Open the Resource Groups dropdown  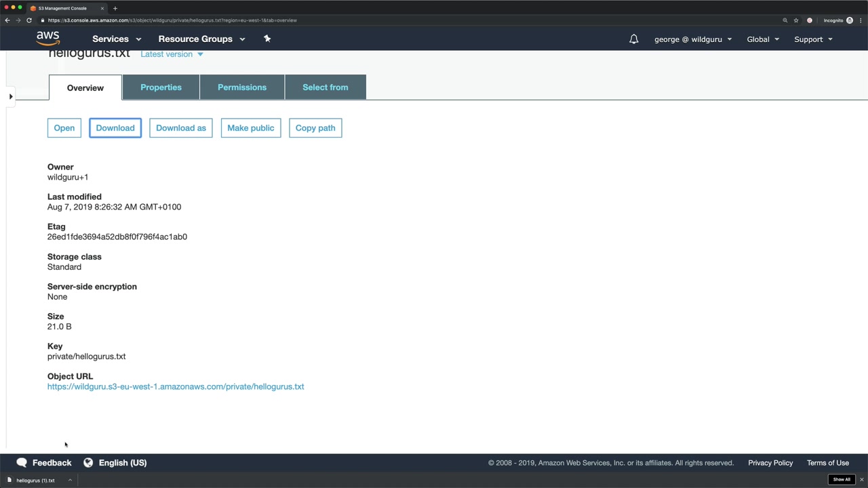point(201,39)
